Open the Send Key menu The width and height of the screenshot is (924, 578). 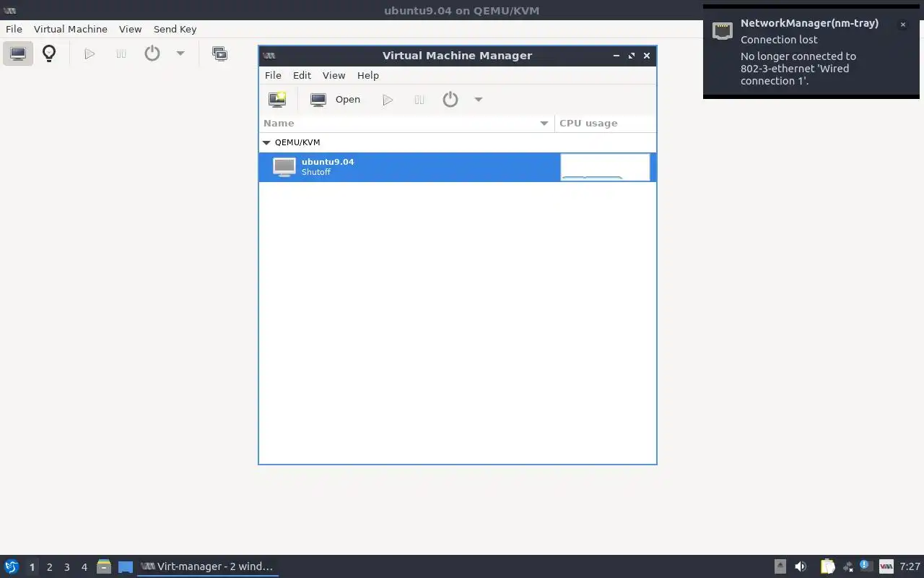click(x=175, y=29)
